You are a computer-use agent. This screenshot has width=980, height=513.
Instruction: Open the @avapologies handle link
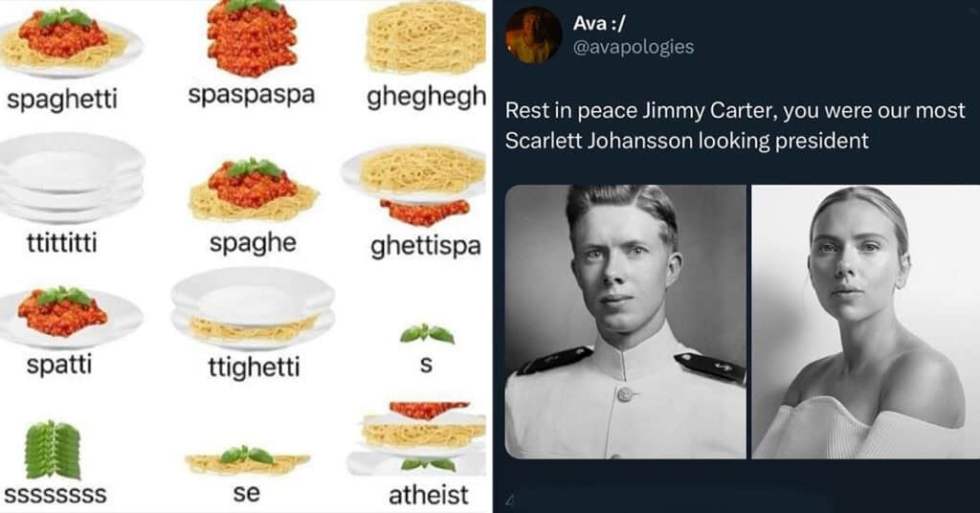[x=634, y=47]
